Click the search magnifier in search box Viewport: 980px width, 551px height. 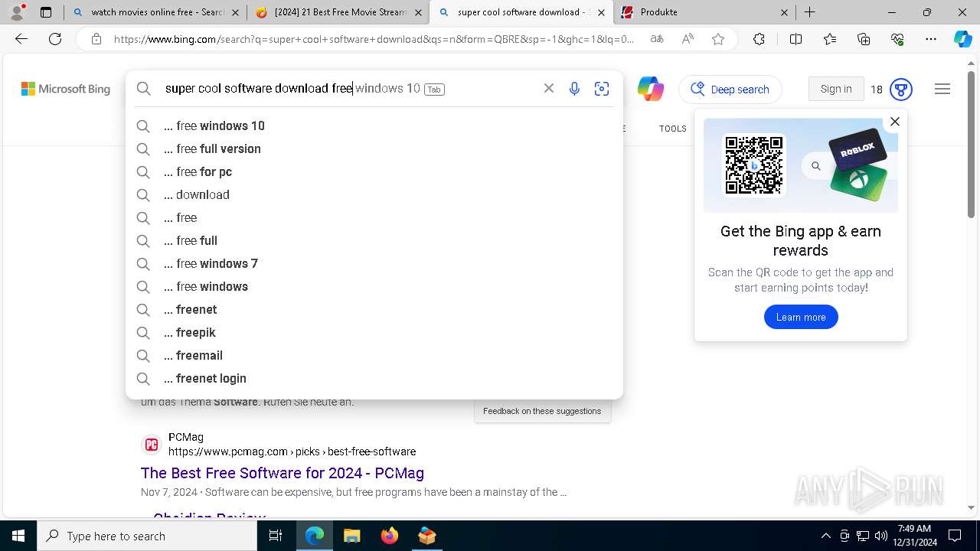pos(143,89)
